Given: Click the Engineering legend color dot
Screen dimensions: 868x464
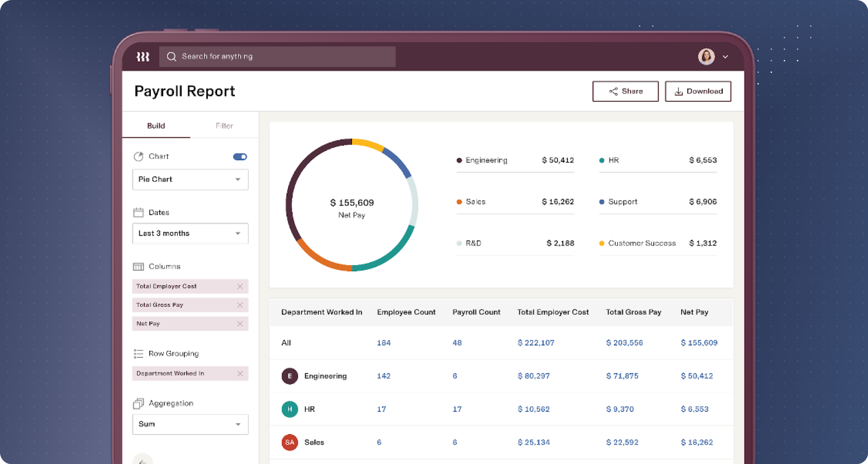Looking at the screenshot, I should (x=459, y=160).
